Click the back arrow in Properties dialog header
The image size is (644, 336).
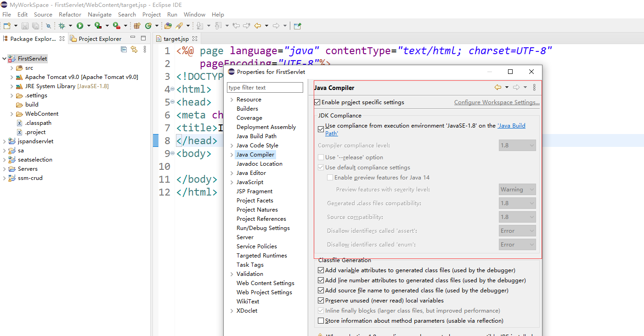click(x=497, y=88)
